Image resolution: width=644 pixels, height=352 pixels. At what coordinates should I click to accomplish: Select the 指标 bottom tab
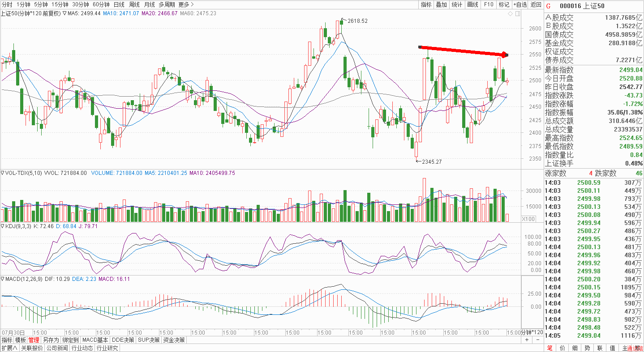pyautogui.click(x=7, y=340)
